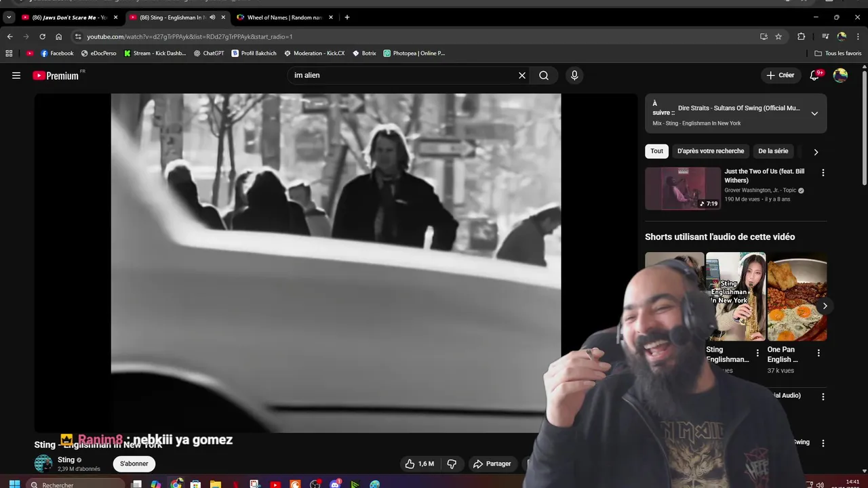Viewport: 868px width, 488px height.
Task: Open the Chrome apps grid shortcut
Action: [9, 53]
